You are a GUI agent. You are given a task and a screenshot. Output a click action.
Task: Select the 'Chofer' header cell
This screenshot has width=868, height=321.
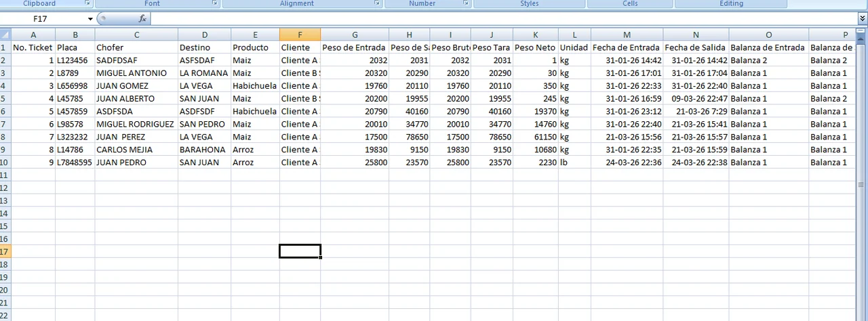[136, 47]
